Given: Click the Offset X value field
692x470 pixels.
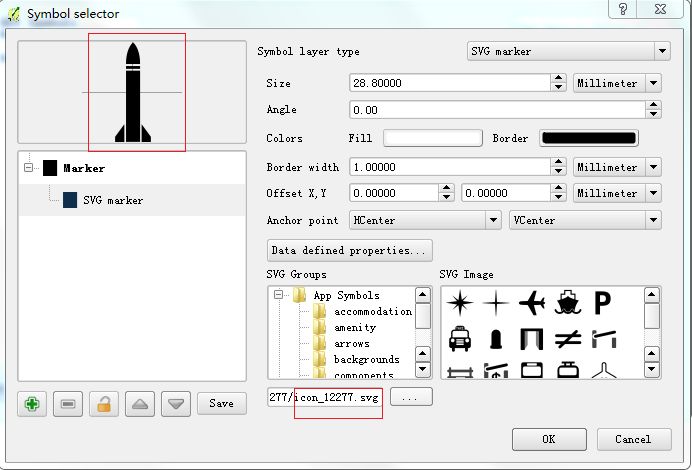Looking at the screenshot, I should [x=394, y=193].
